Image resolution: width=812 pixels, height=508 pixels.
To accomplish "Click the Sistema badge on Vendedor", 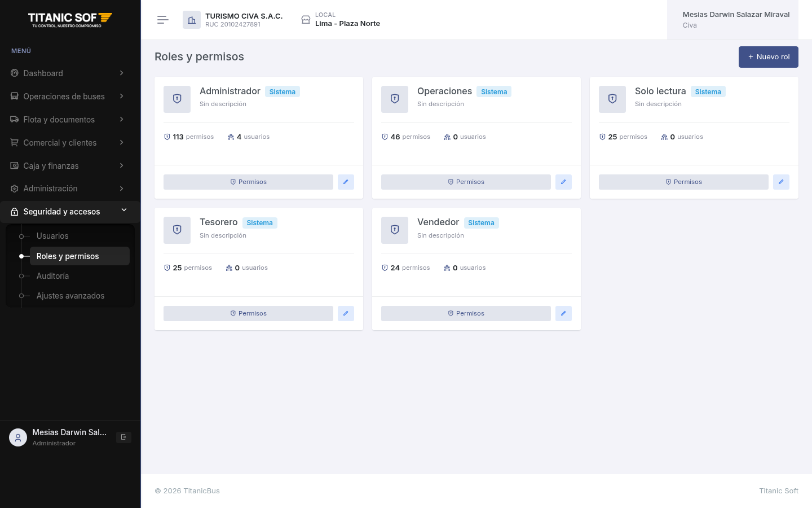I will [x=481, y=223].
